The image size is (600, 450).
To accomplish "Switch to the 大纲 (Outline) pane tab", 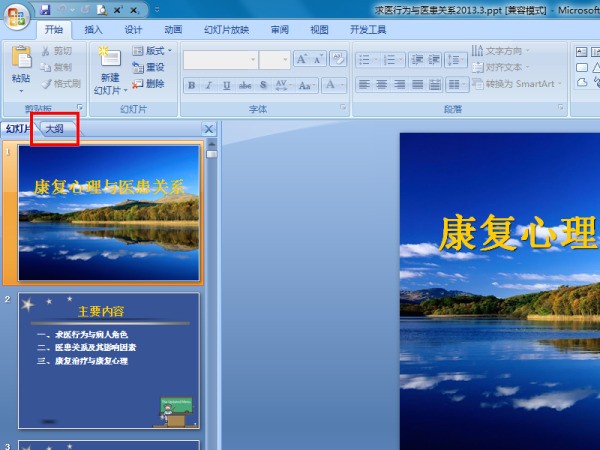I will pyautogui.click(x=54, y=129).
